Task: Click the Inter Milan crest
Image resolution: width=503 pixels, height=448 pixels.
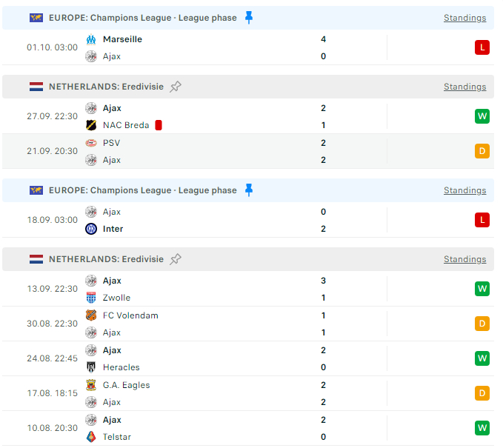Action: tap(91, 229)
